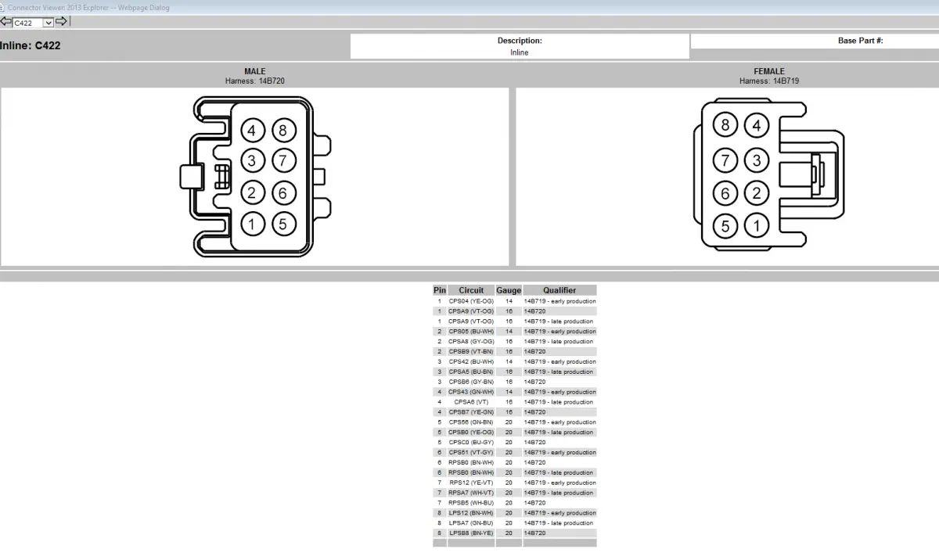The width and height of the screenshot is (939, 560).
Task: Select circuit CPS05 (BU-WH) cell
Action: (x=471, y=332)
